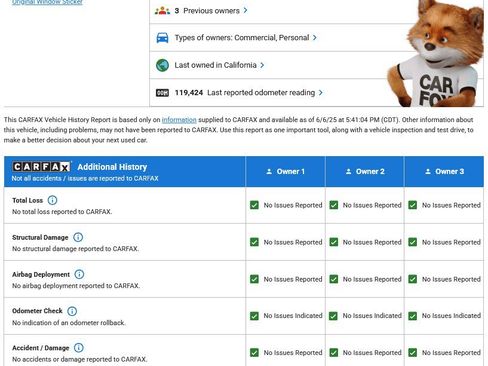Click 'Not all accidents / issues are reported' text
Screen dimensions: 488x366
click(x=85, y=178)
